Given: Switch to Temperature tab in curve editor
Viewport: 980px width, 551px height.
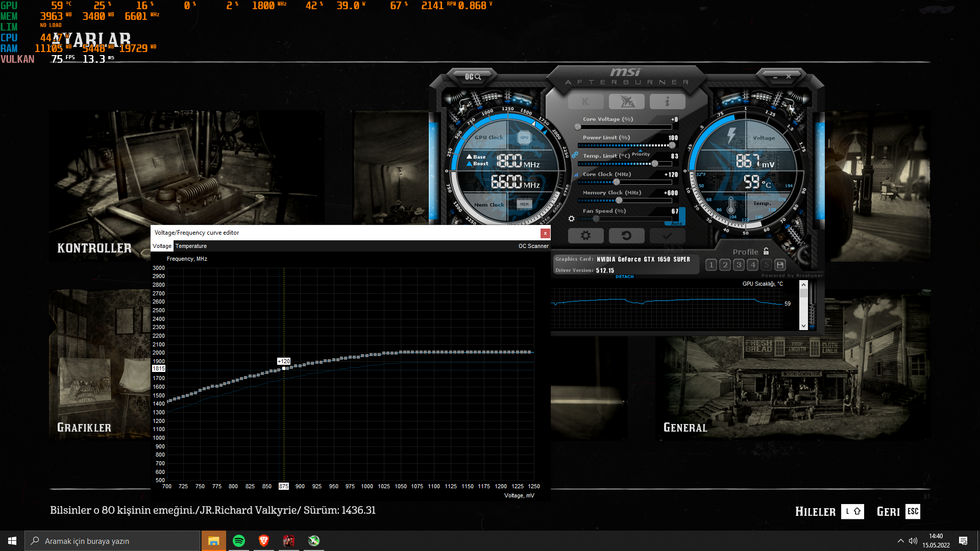Looking at the screenshot, I should 191,246.
